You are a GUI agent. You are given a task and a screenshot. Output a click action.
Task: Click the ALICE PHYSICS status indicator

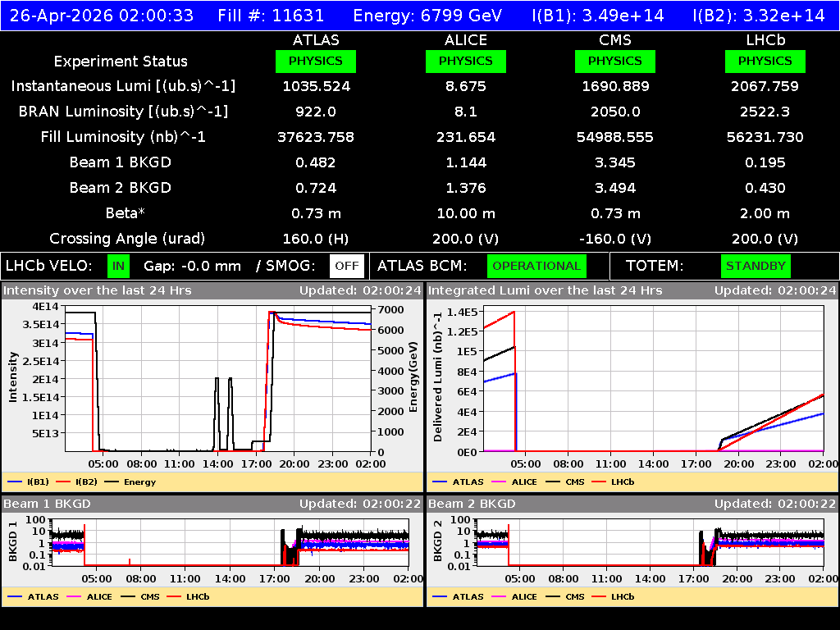(x=466, y=61)
